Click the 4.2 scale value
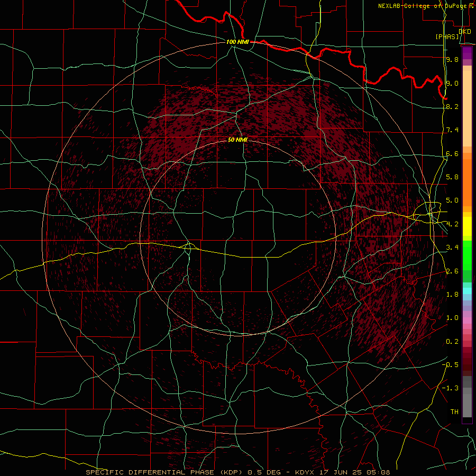Viewport: 476px width, 476px height. pos(452,224)
